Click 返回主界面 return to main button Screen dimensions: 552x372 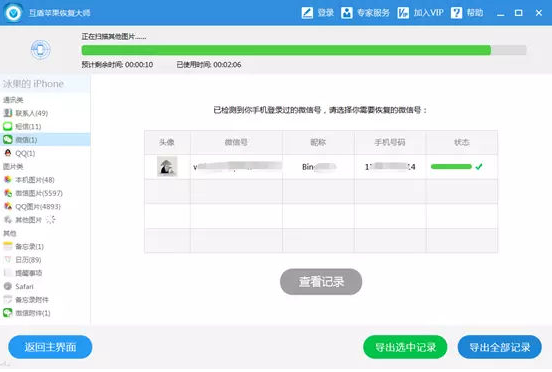pos(50,347)
